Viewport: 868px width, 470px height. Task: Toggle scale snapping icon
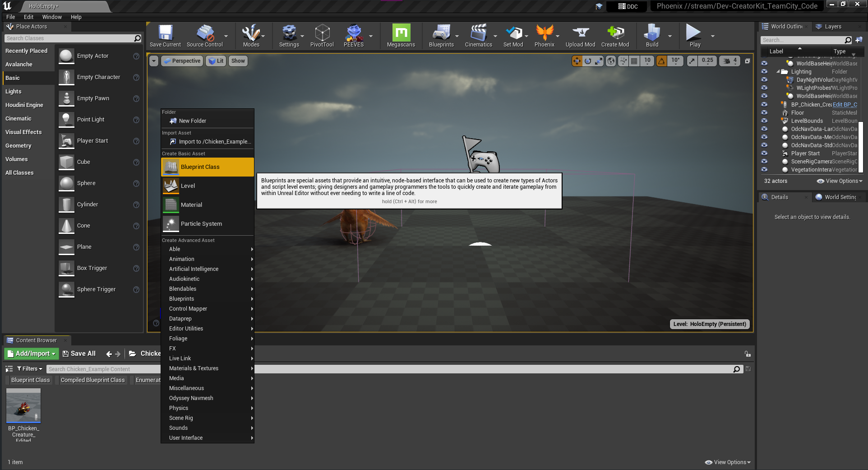(692, 61)
